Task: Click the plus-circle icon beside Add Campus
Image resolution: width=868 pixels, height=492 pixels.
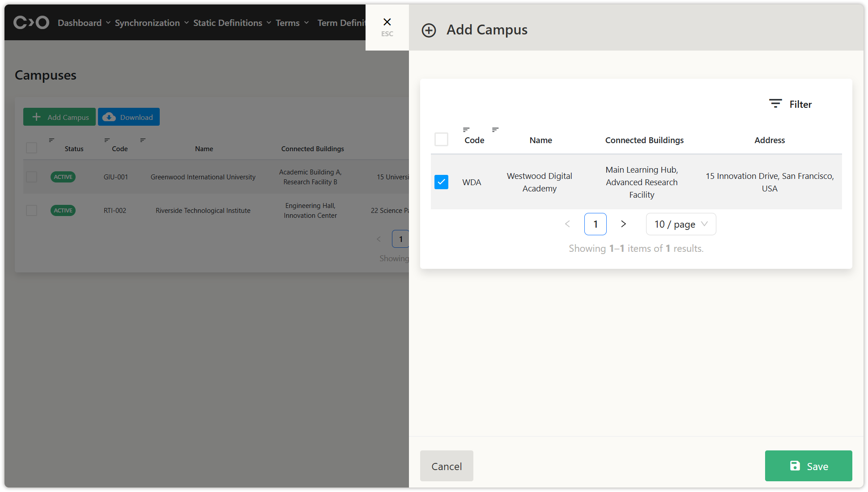Action: (x=429, y=30)
